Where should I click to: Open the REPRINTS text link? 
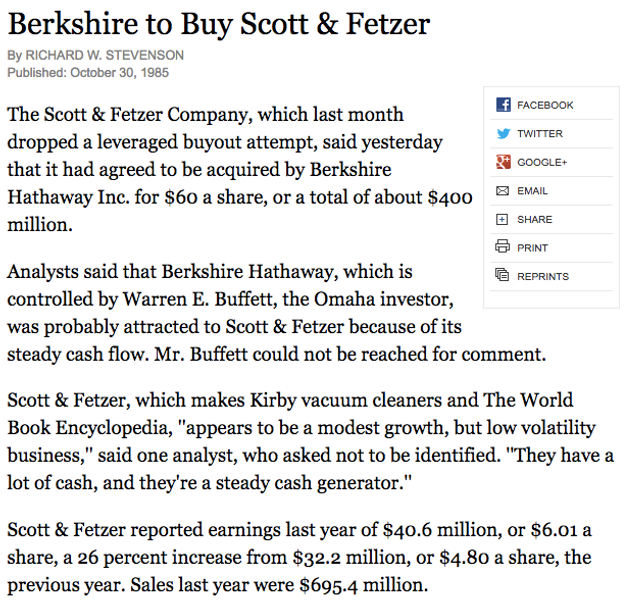[543, 277]
